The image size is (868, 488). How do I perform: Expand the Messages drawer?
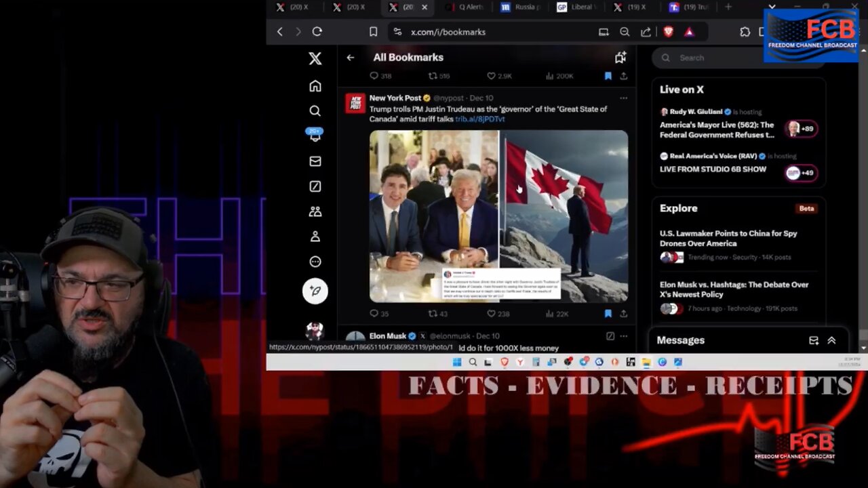click(831, 341)
